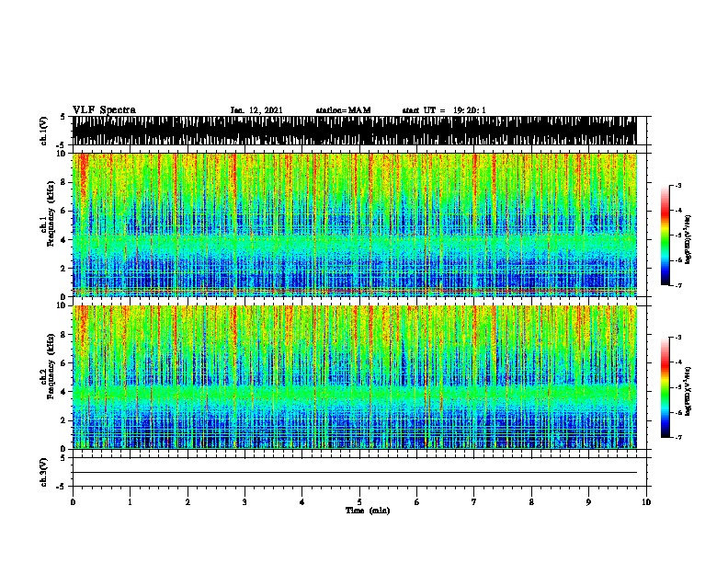The height and width of the screenshot is (563, 728).
Task: Click time axis tick label "5"
Action: click(359, 502)
